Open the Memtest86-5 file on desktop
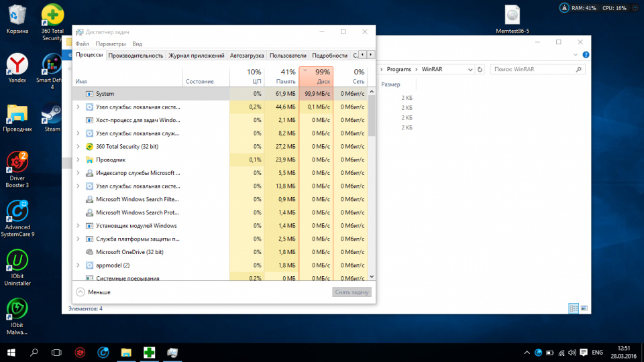644x362 pixels. click(x=513, y=16)
